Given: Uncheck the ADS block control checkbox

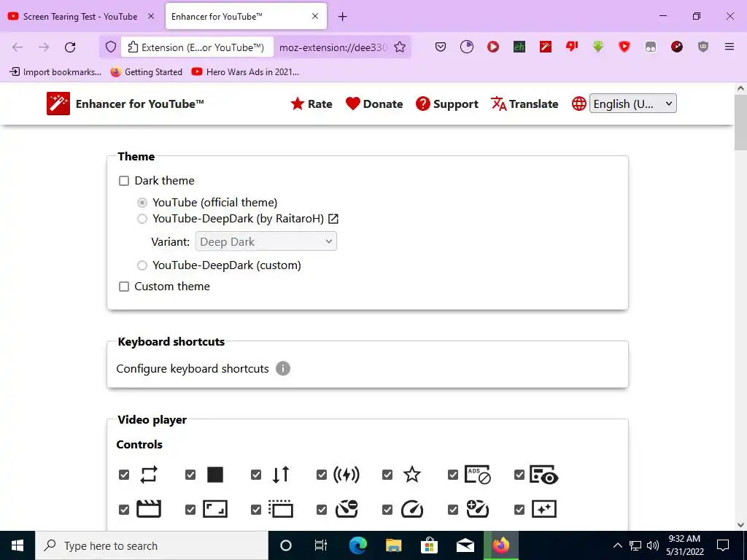Looking at the screenshot, I should pos(453,475).
